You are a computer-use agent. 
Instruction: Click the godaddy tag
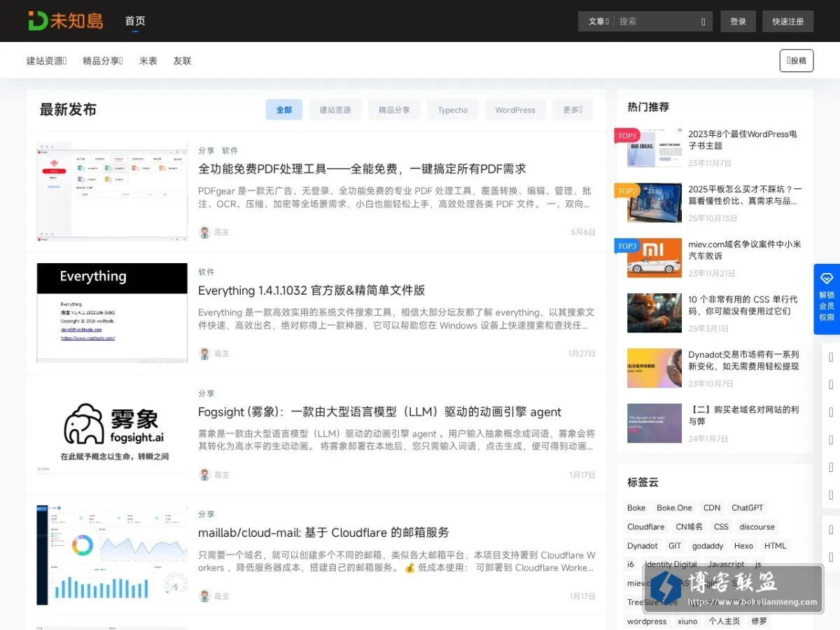point(708,546)
